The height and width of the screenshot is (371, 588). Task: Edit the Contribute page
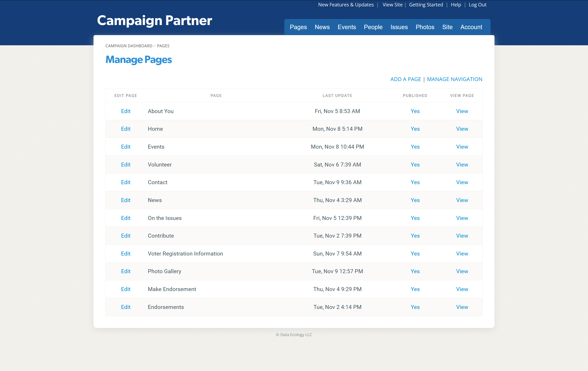tap(125, 236)
